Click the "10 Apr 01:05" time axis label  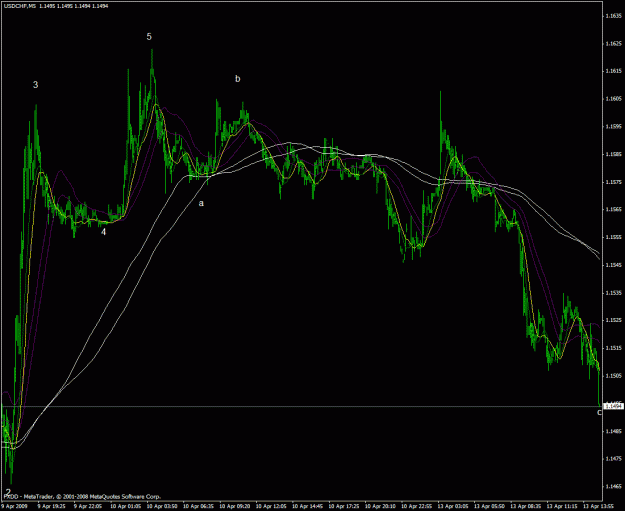point(126,506)
